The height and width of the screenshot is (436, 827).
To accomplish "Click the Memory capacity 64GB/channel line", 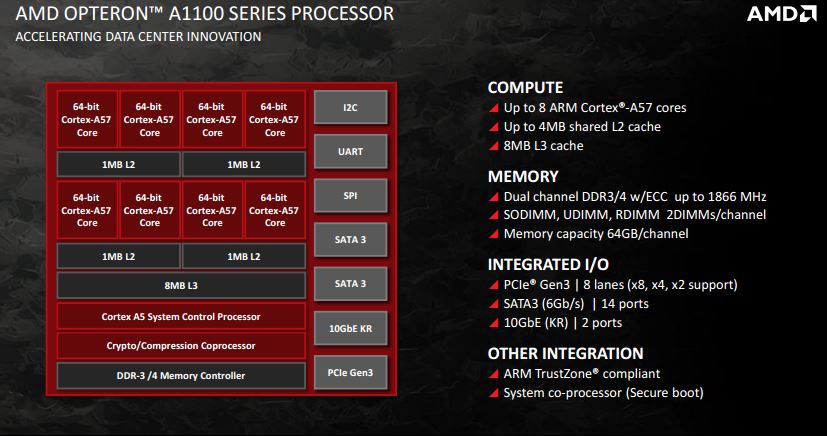I will (595, 234).
